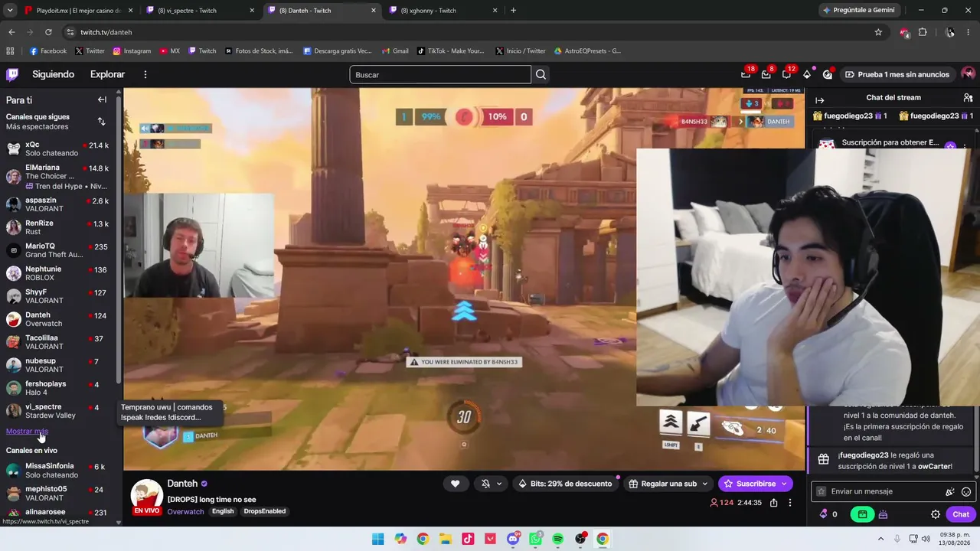Click the Bits icon in the top bar
The image size is (980, 551).
(807, 74)
